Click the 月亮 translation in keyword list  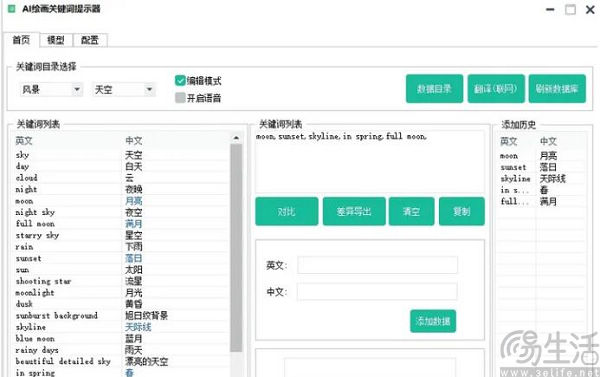[134, 201]
